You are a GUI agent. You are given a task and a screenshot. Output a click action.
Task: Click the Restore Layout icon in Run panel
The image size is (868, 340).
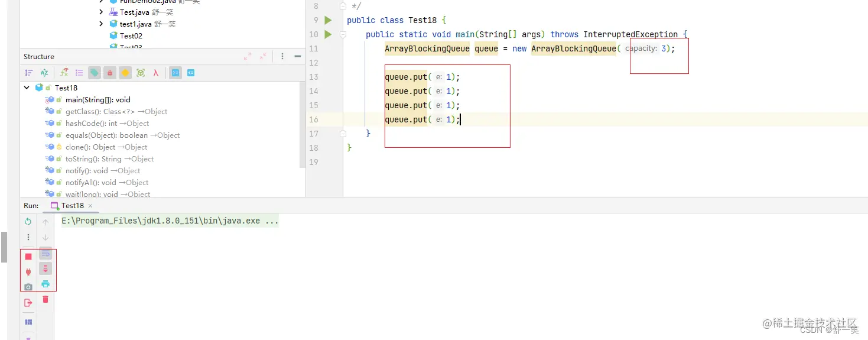[x=28, y=322]
